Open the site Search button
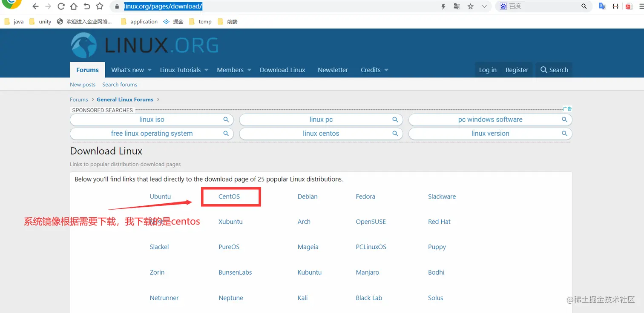This screenshot has width=644, height=313. (554, 70)
